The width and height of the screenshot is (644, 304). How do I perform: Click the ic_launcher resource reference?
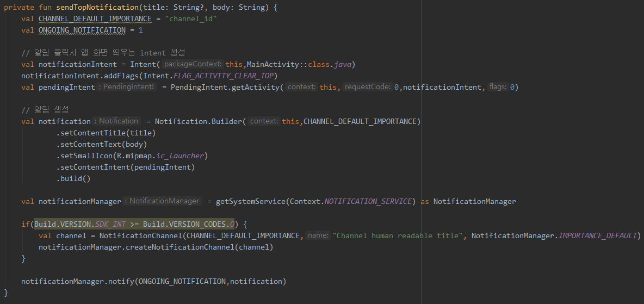point(180,156)
